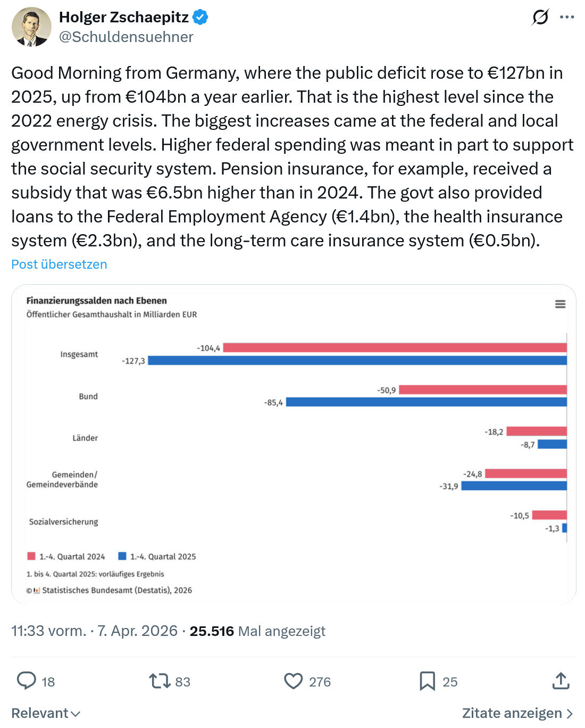The height and width of the screenshot is (728, 585).
Task: Open 'Zitate anzeigen' link
Action: [517, 713]
